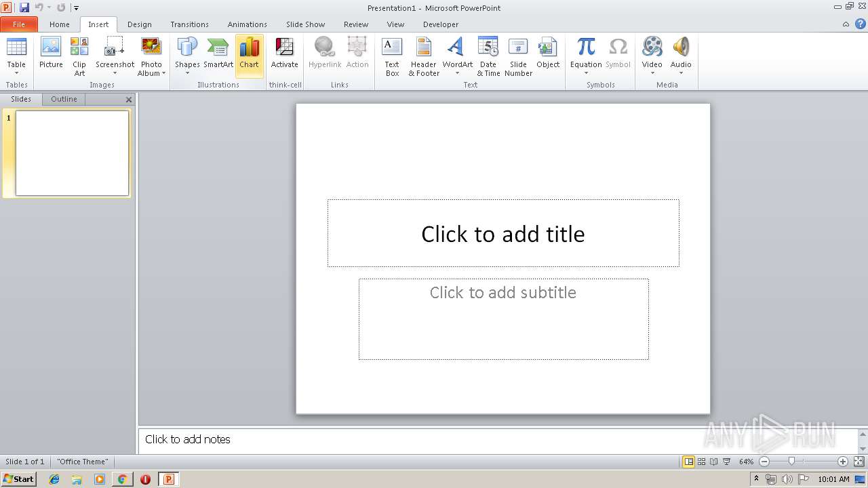Open the Windows Start menu

(x=18, y=479)
